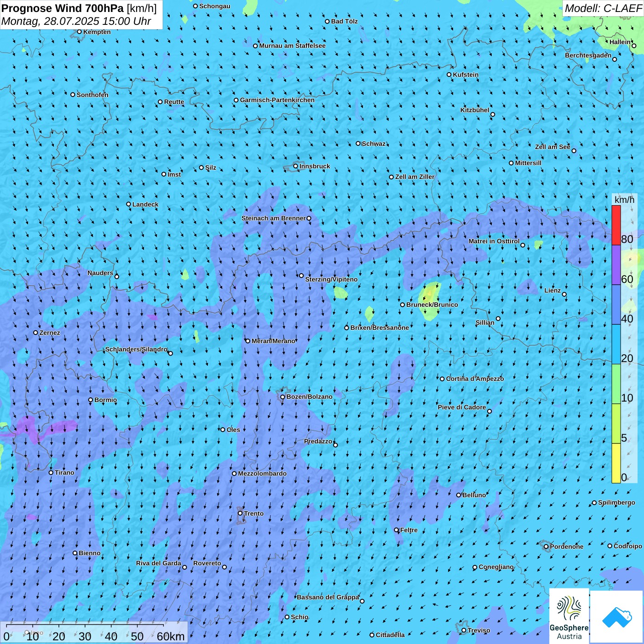Click the Landeck location marker
The width and height of the screenshot is (644, 644).
129,204
